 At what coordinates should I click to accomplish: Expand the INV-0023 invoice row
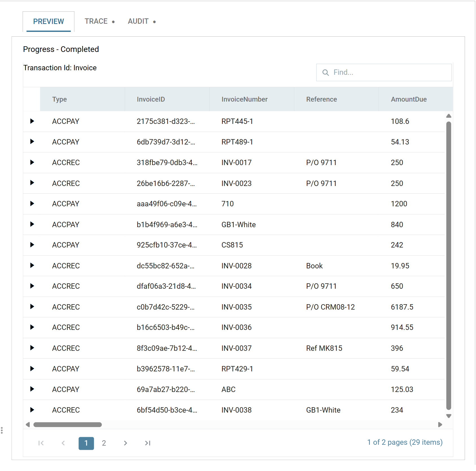pyautogui.click(x=32, y=183)
